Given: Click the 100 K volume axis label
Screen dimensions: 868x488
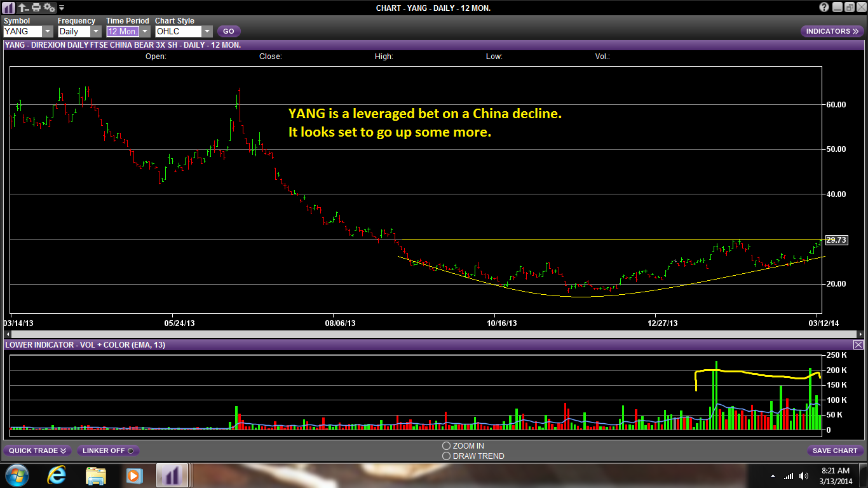Looking at the screenshot, I should 836,400.
